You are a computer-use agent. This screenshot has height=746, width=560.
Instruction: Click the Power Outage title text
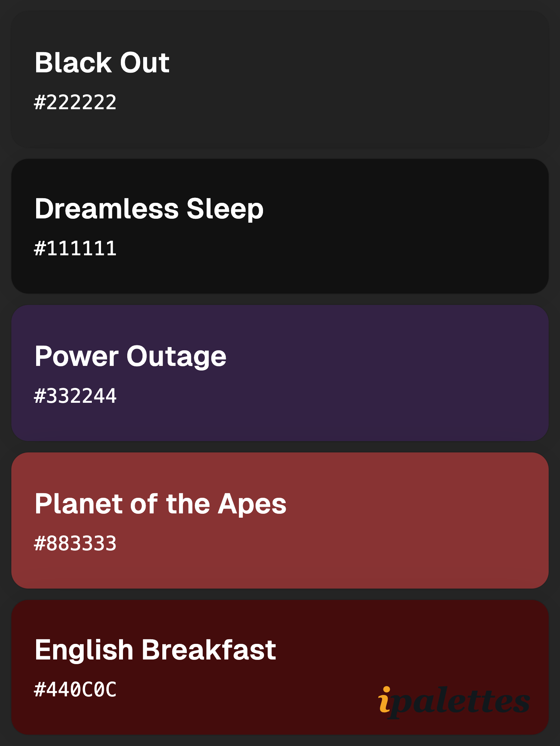pos(130,357)
